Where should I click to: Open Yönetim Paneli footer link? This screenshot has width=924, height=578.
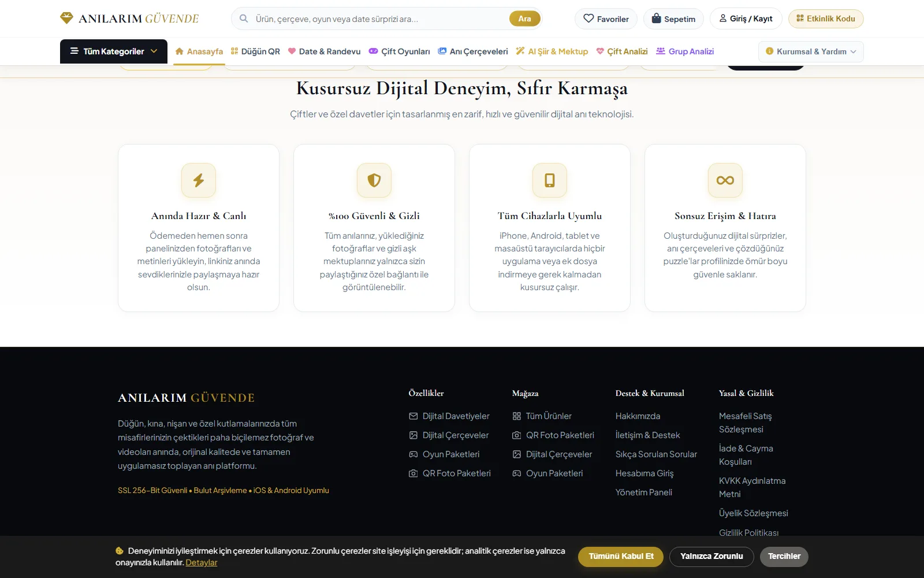click(x=644, y=492)
